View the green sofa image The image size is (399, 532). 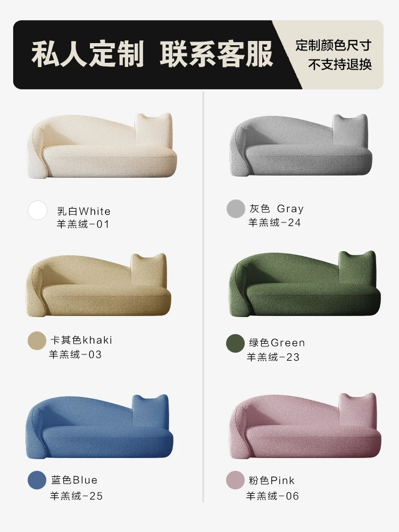[305, 284]
